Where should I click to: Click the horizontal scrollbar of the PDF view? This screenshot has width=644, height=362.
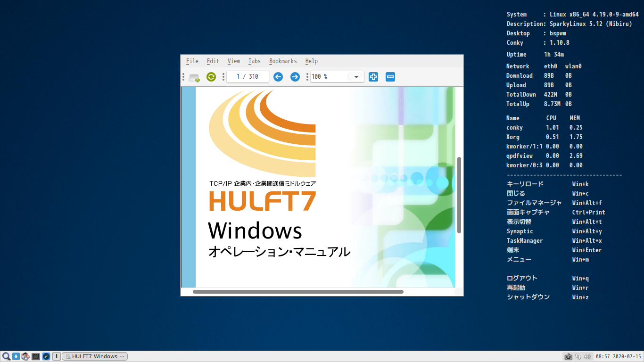(x=298, y=292)
